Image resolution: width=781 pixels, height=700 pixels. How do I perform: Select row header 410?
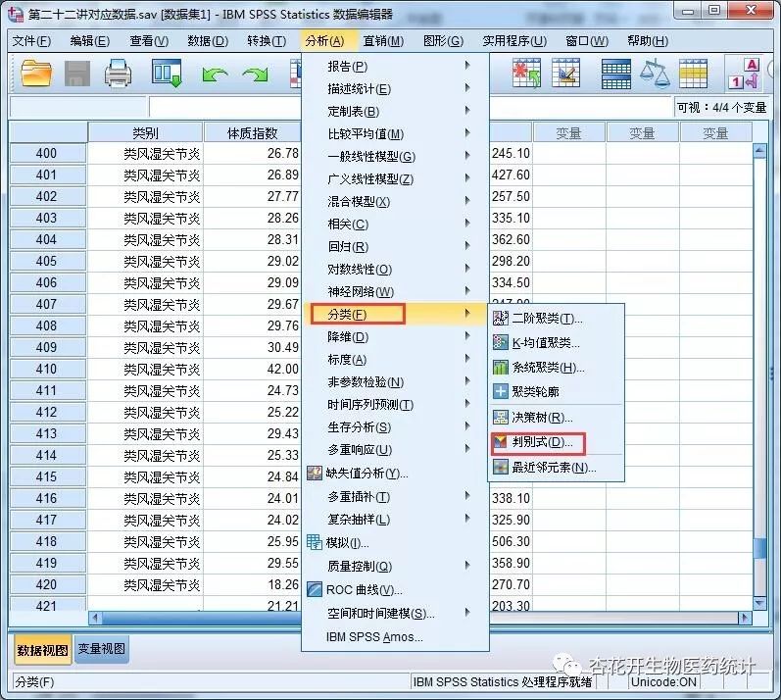pos(47,369)
